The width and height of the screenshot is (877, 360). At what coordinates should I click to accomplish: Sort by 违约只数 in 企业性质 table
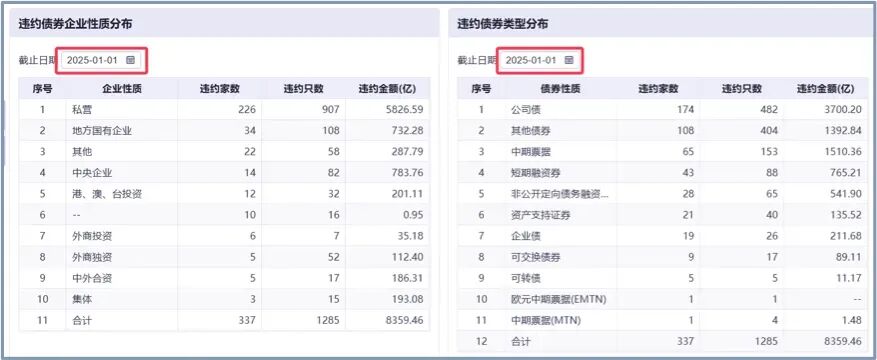304,89
